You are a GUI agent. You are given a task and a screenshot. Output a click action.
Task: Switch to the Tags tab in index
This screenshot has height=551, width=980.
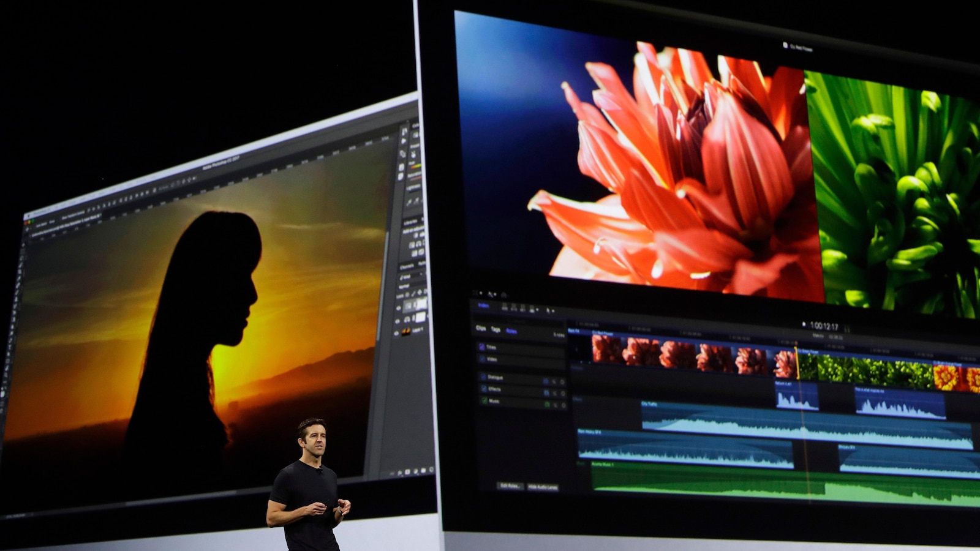coord(496,329)
